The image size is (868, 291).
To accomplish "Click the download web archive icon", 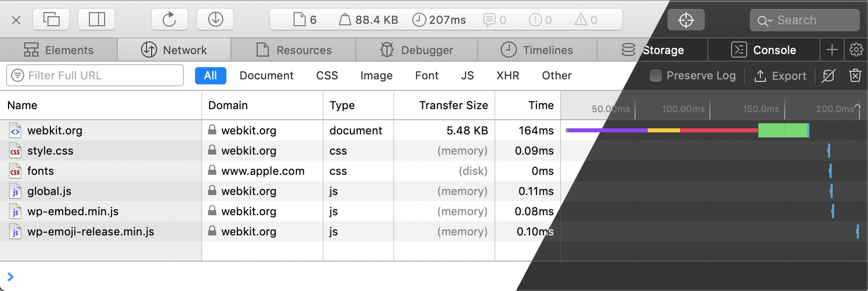I will click(215, 20).
